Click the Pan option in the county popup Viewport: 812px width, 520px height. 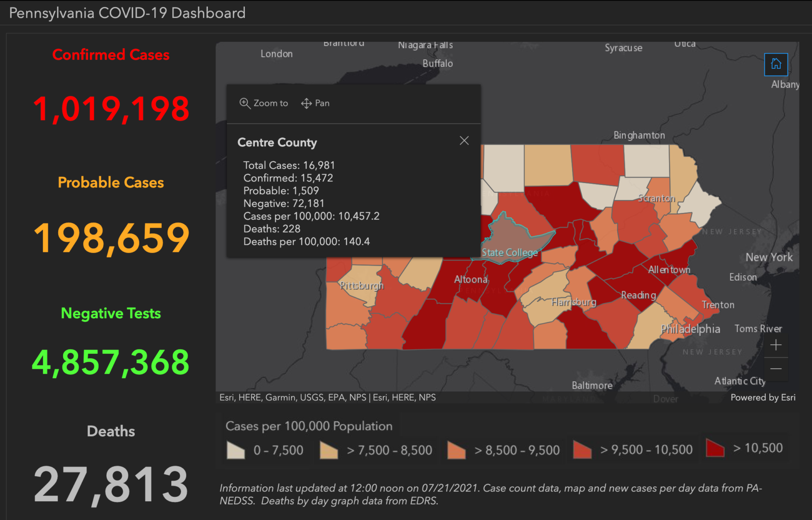tap(322, 103)
